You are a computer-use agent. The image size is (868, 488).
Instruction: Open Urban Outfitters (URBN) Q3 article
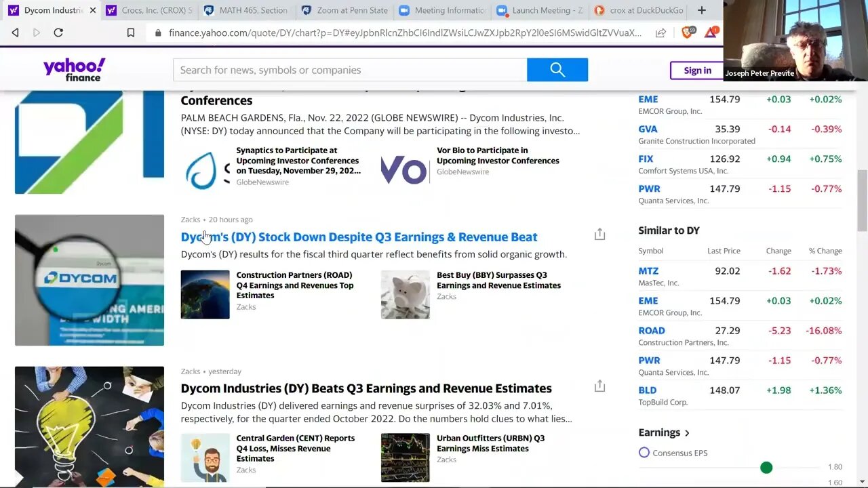490,443
